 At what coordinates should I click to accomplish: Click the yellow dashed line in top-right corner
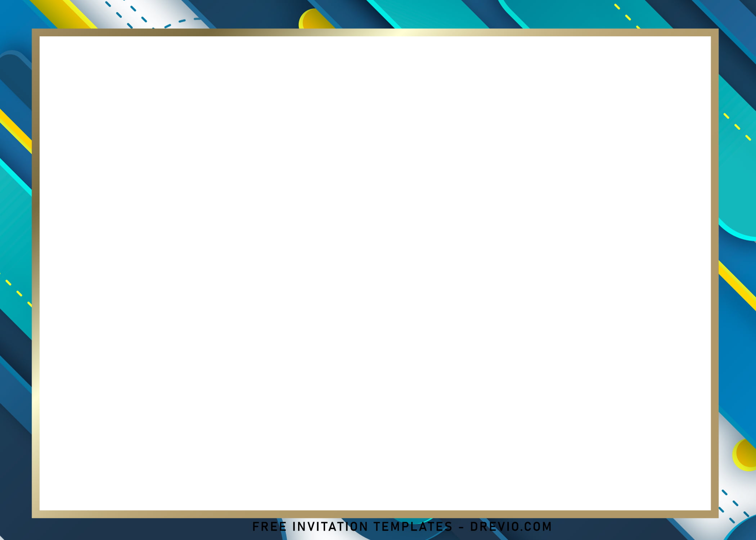(627, 16)
